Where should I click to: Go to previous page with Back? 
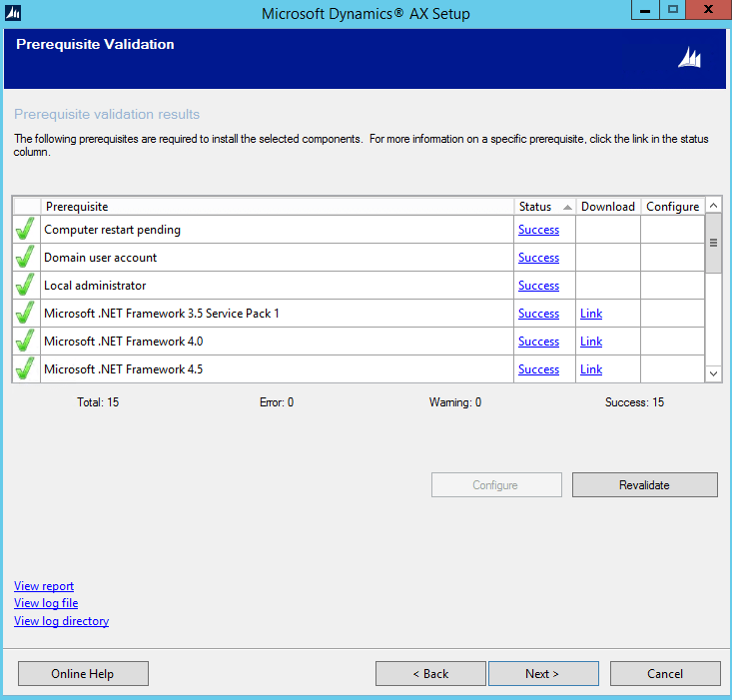coord(430,673)
